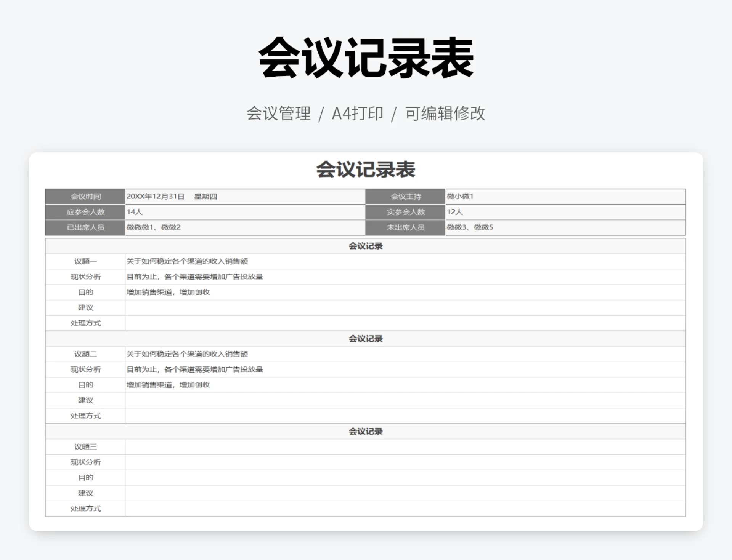Select the 应参会人数 header cell
The width and height of the screenshot is (732, 560).
coord(85,212)
